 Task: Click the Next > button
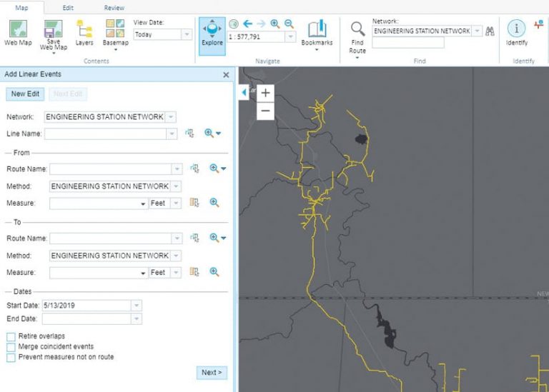pyautogui.click(x=212, y=373)
